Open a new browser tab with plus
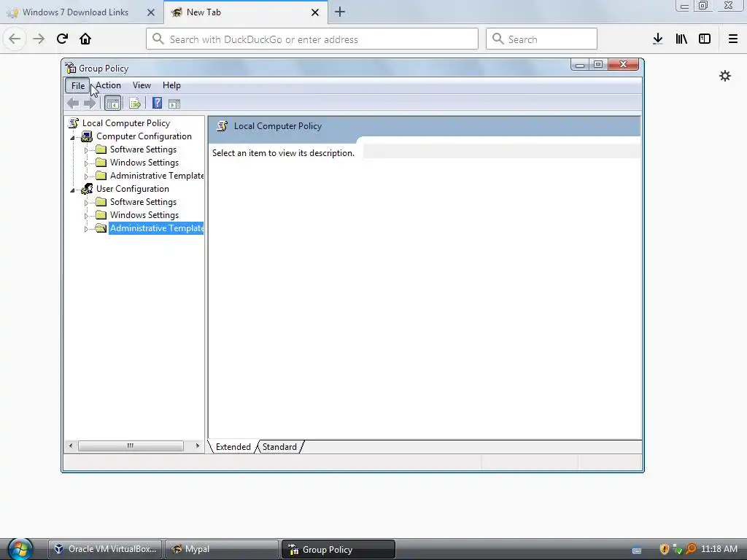This screenshot has width=747, height=560. 340,12
